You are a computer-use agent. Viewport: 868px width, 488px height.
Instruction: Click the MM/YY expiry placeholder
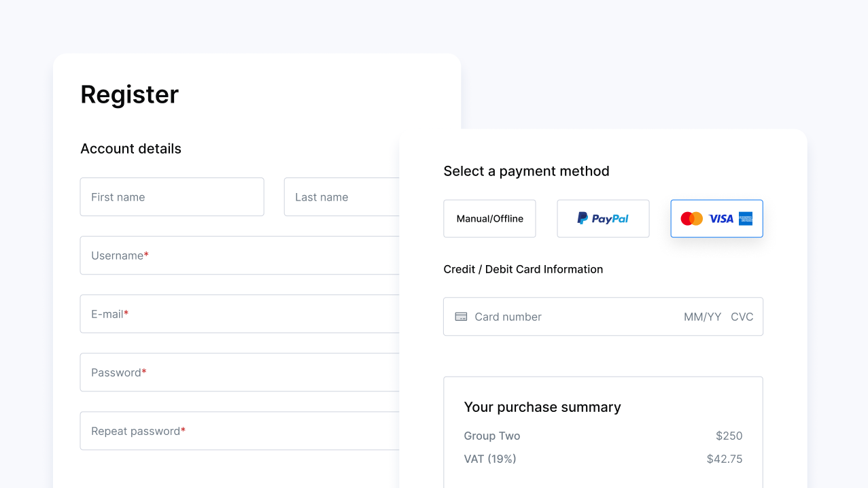[702, 317]
